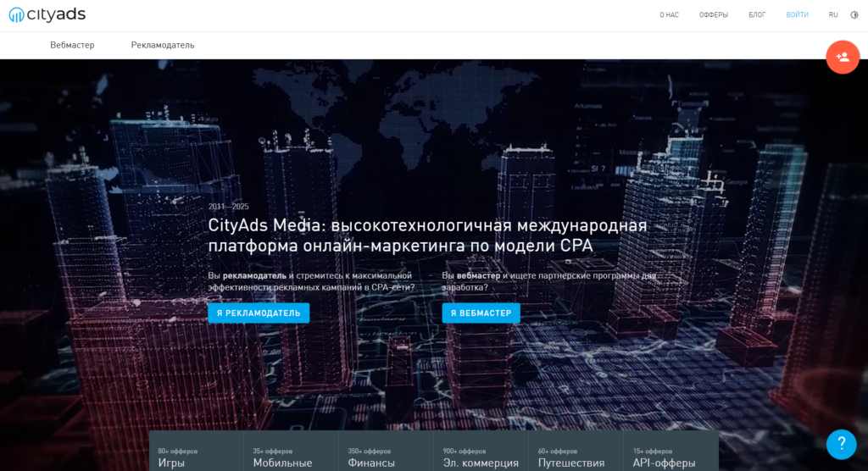Click the CityAds Media headline text
Image resolution: width=868 pixels, height=471 pixels.
[427, 235]
